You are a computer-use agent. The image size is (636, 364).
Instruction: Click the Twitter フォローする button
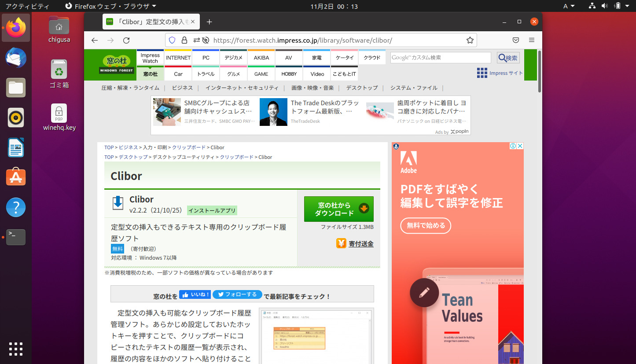tap(237, 294)
